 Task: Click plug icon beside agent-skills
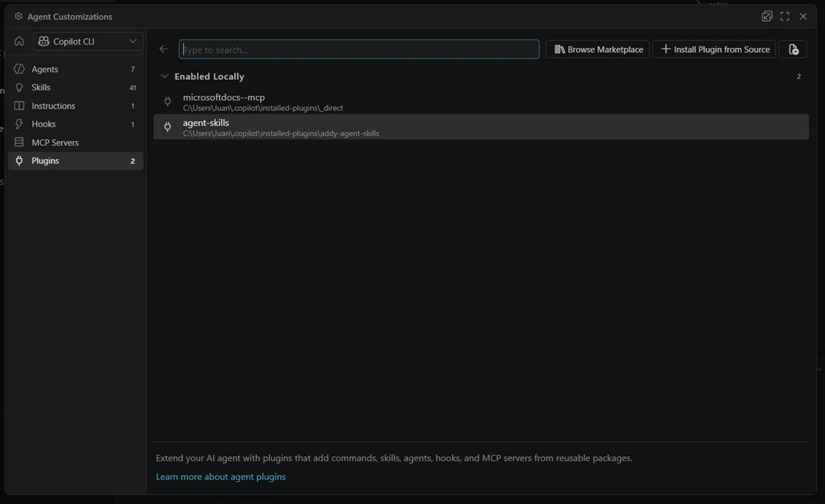167,127
